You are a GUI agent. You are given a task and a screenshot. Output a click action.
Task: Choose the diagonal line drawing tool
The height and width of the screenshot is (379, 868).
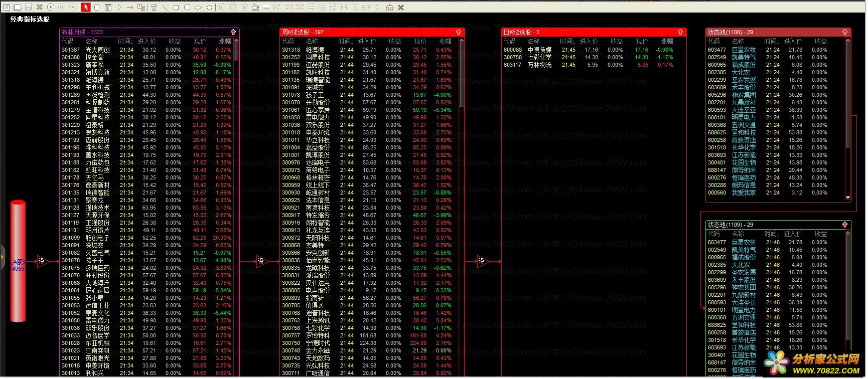[x=165, y=7]
